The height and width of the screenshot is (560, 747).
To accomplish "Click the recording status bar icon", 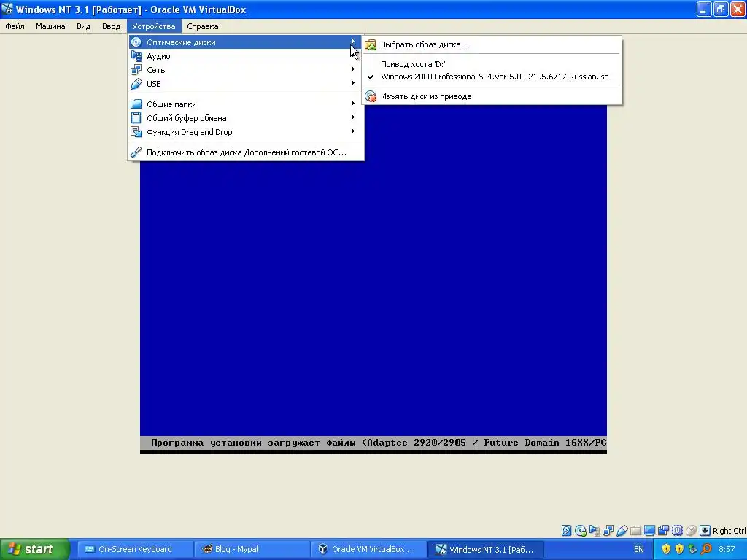I will (x=663, y=531).
